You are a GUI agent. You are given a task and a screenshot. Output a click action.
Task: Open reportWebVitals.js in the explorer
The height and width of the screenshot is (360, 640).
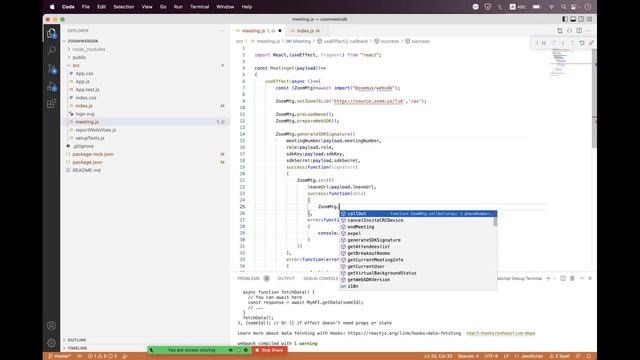coord(96,130)
